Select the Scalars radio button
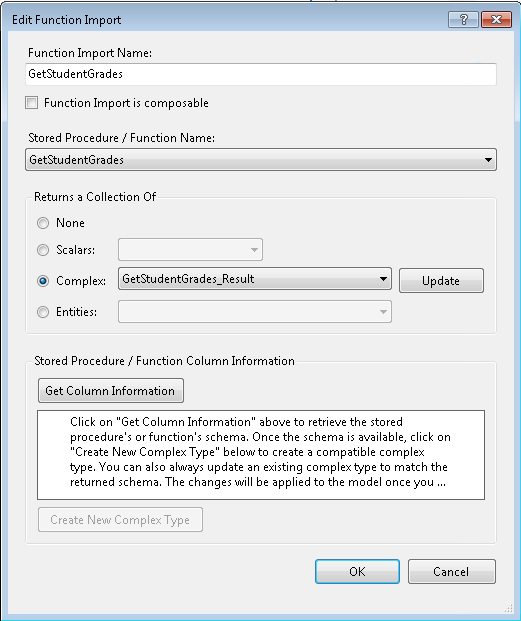Screen dimensions: 521x621 pyautogui.click(x=43, y=250)
